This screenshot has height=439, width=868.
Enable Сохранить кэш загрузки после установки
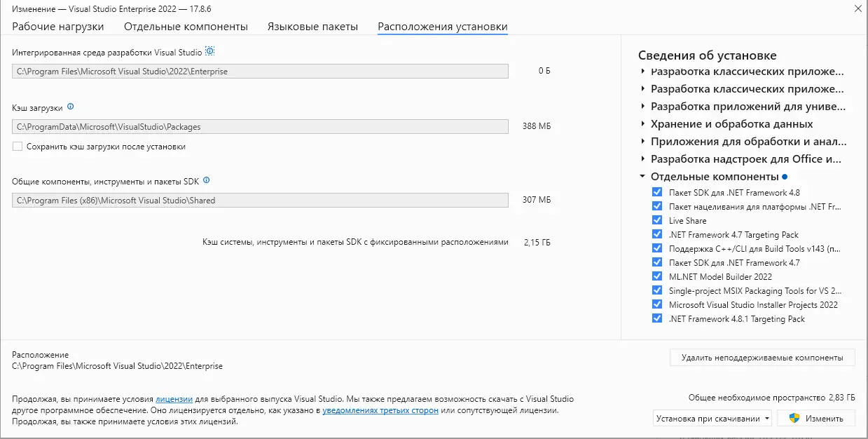click(x=17, y=147)
